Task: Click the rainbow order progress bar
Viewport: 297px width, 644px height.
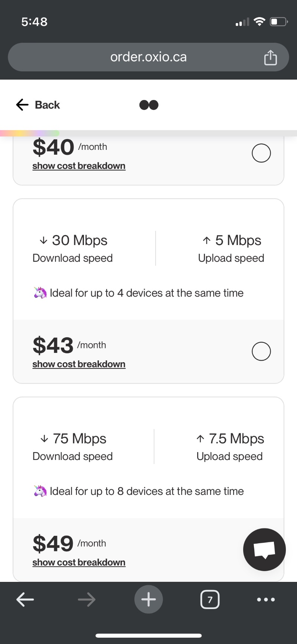Action: click(30, 133)
